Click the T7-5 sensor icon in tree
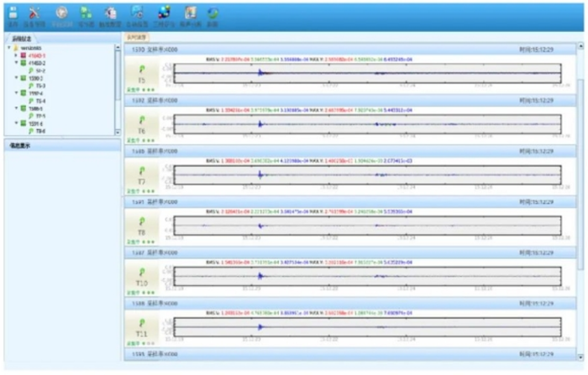Screen dimensions: 588x375 pos(31,116)
